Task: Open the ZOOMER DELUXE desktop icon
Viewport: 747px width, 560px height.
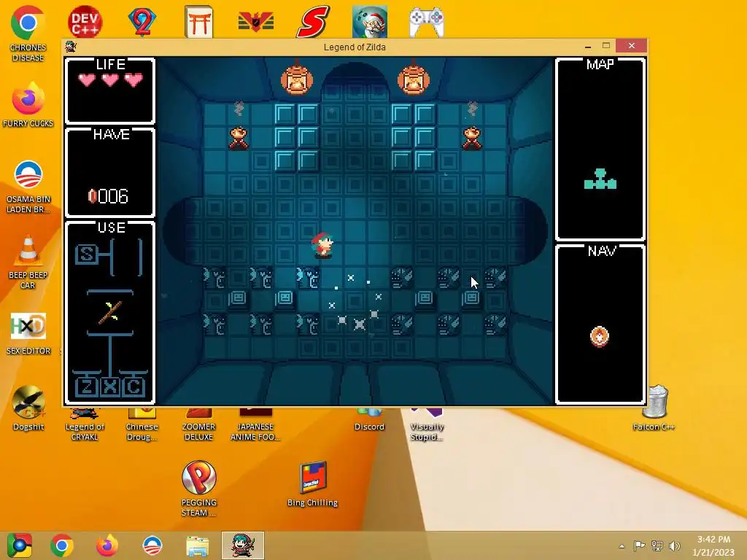Action: pos(198,425)
